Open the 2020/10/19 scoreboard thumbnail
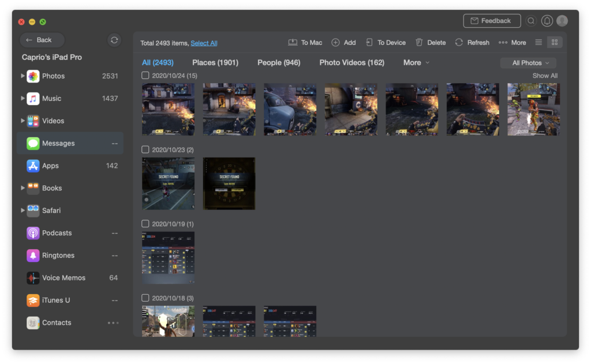This screenshot has width=591, height=364. pos(168,258)
